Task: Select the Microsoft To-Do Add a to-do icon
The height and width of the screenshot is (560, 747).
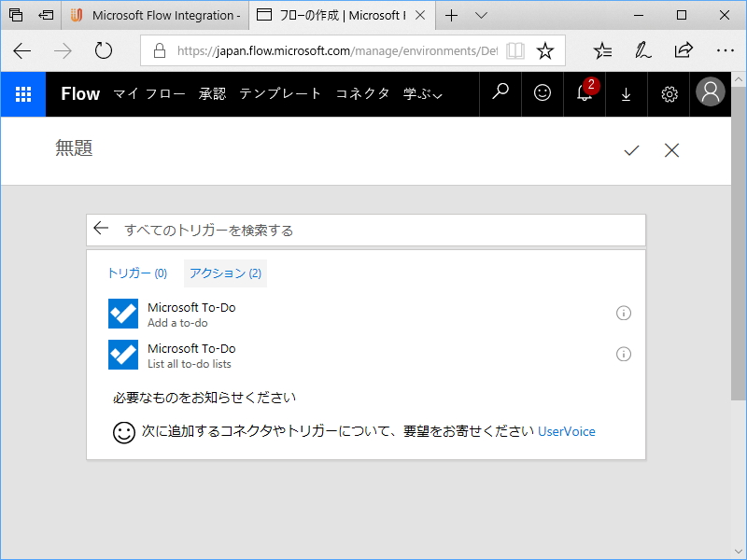Action: pyautogui.click(x=122, y=313)
